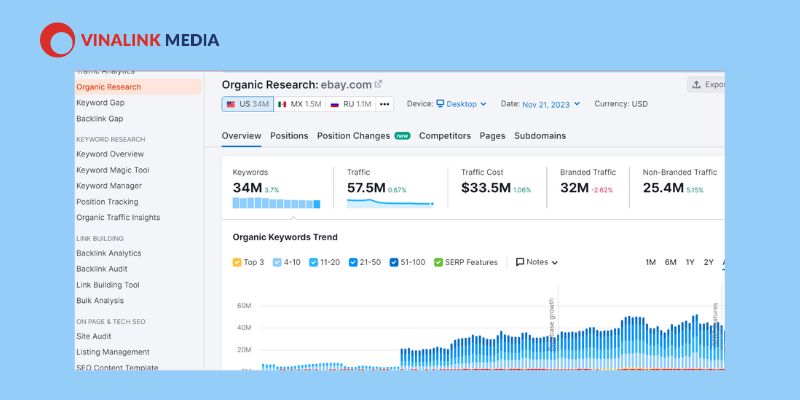Image resolution: width=800 pixels, height=400 pixels.
Task: Toggle the 21-50 positions checkbox
Action: 353,262
